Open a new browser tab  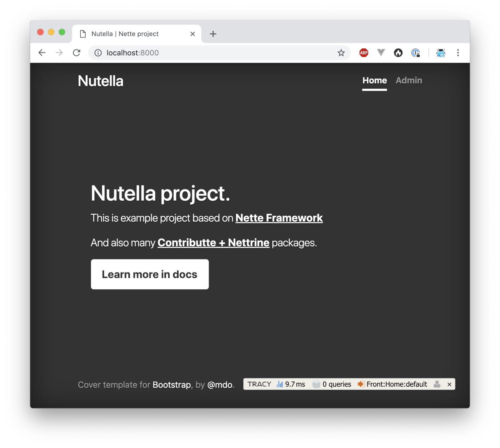pyautogui.click(x=213, y=34)
